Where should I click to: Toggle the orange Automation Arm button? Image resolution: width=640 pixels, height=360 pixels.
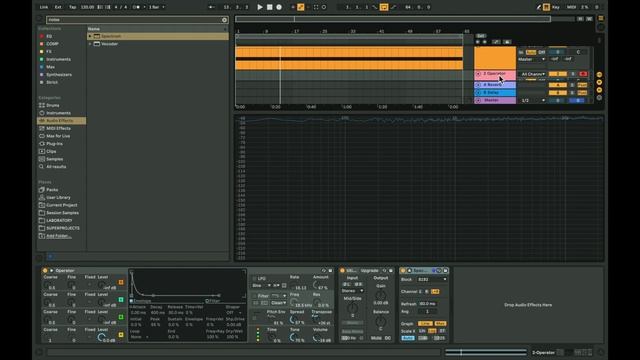point(301,7)
